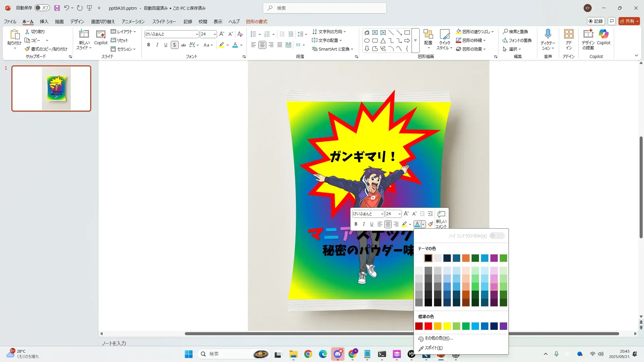Select slide 1 thumbnail in panel
The width and height of the screenshot is (644, 362).
coord(51,88)
